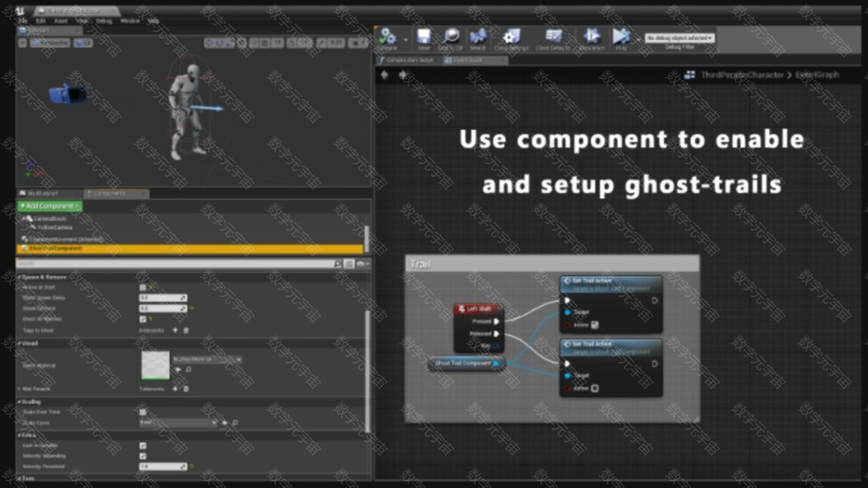This screenshot has width=868, height=488.
Task: Collapse the Visual section
Action: point(19,343)
